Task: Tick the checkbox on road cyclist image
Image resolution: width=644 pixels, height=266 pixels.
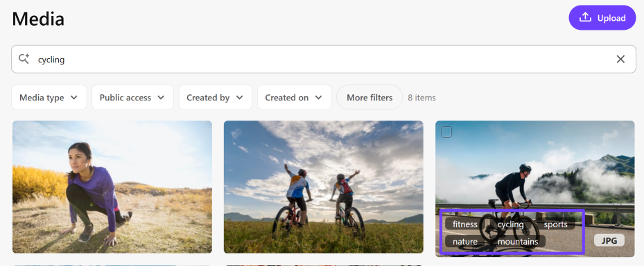Action: [x=446, y=132]
